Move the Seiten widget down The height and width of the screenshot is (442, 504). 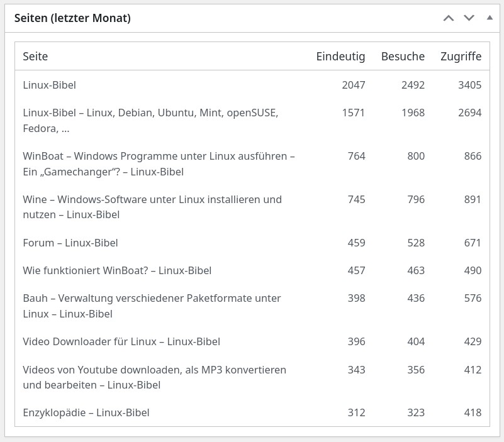coord(469,18)
